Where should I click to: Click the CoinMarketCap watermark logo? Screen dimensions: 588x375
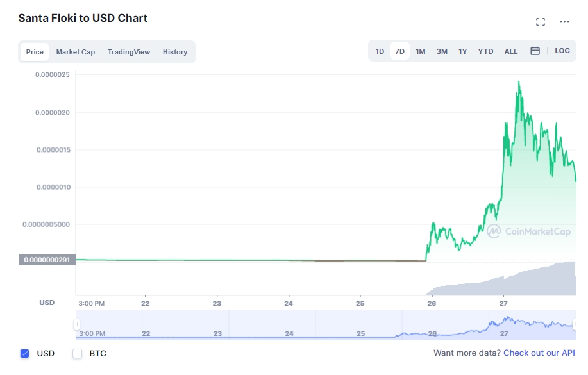click(x=528, y=231)
